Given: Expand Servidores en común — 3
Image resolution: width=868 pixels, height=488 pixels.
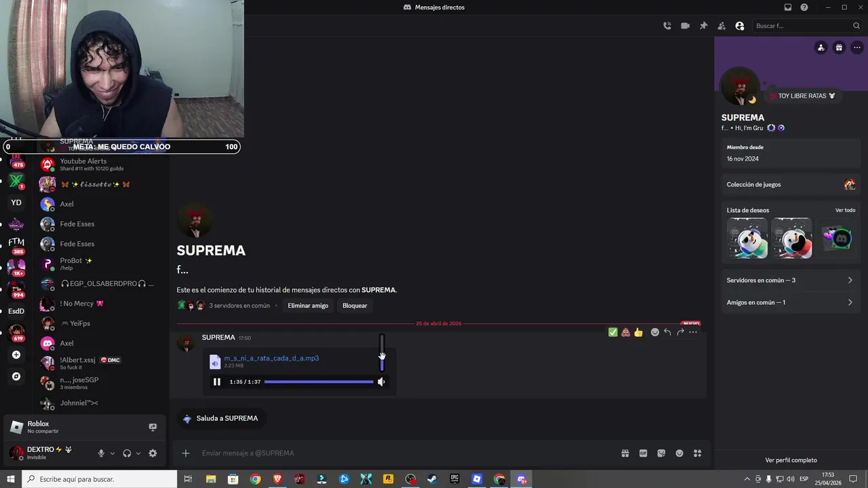Looking at the screenshot, I should pyautogui.click(x=790, y=281).
